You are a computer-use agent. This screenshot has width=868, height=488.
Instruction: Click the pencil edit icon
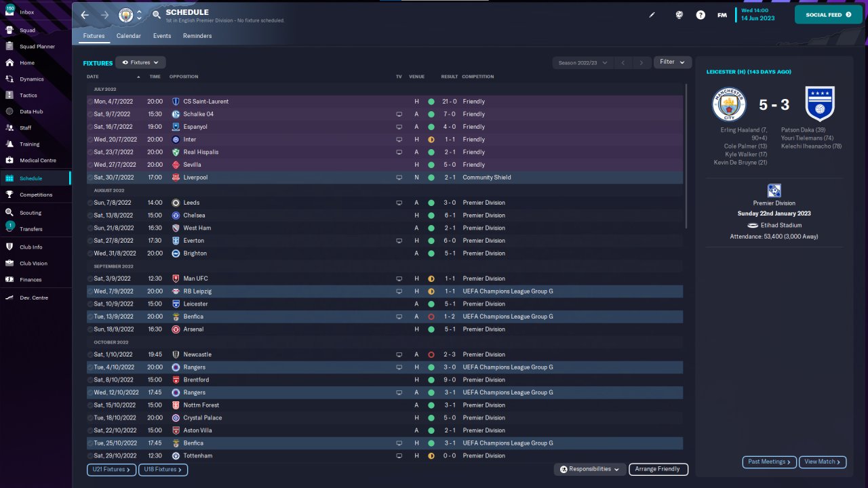[652, 15]
